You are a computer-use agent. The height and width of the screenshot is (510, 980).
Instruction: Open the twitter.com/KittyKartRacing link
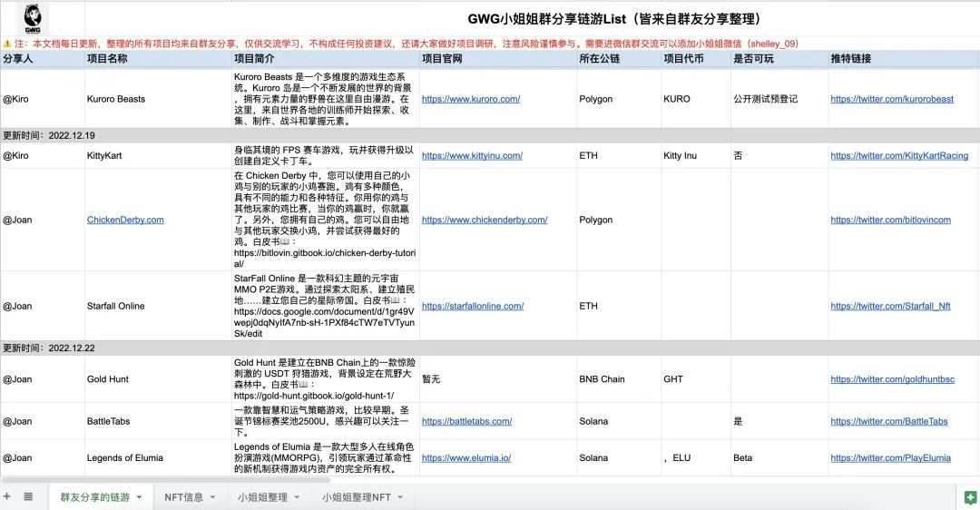(899, 155)
